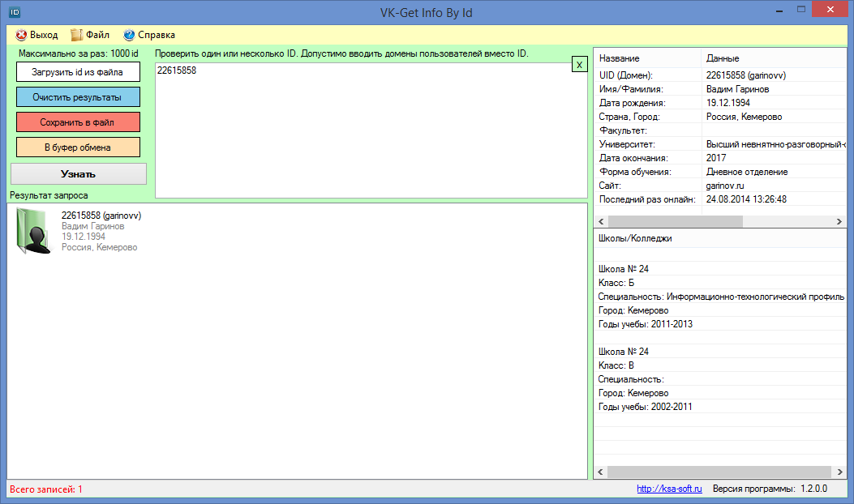Close the VK-Get Info By Id window

click(x=830, y=9)
